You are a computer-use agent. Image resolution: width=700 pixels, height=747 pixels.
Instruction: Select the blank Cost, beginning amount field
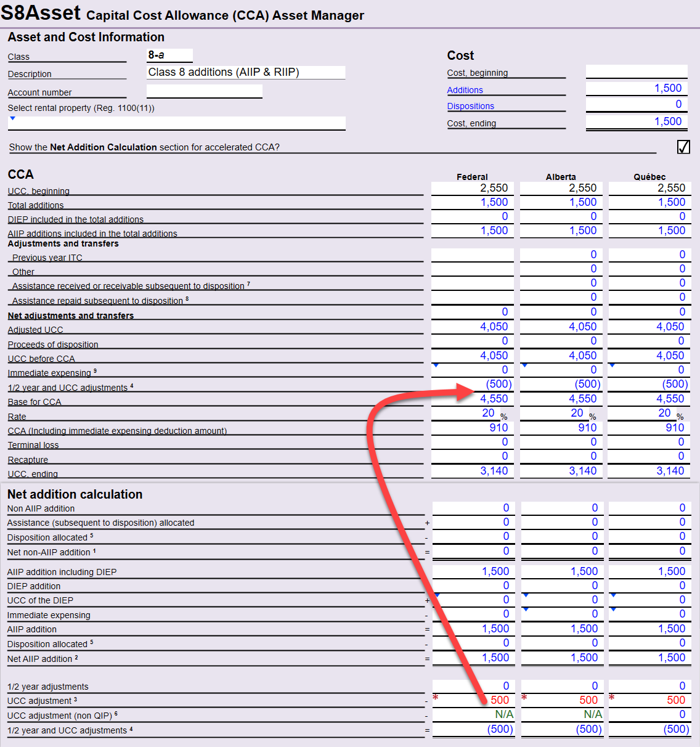click(636, 70)
